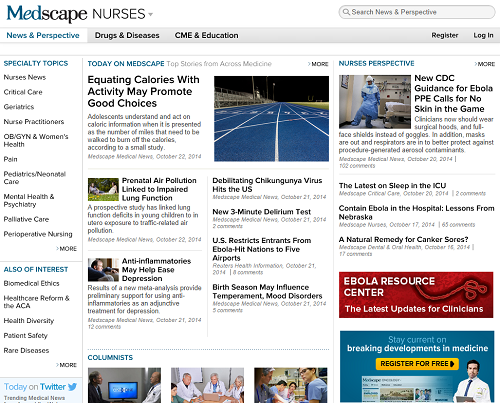Click the Ebola PPE worker photo

[375, 102]
